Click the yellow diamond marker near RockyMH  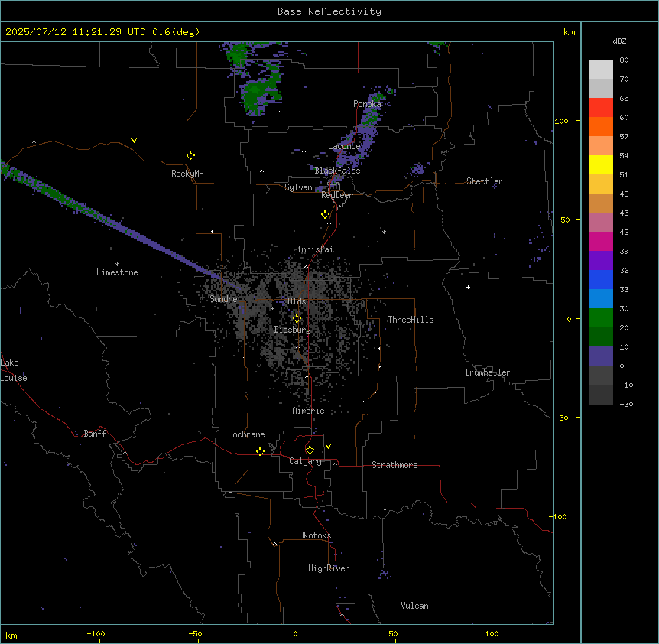coord(191,156)
